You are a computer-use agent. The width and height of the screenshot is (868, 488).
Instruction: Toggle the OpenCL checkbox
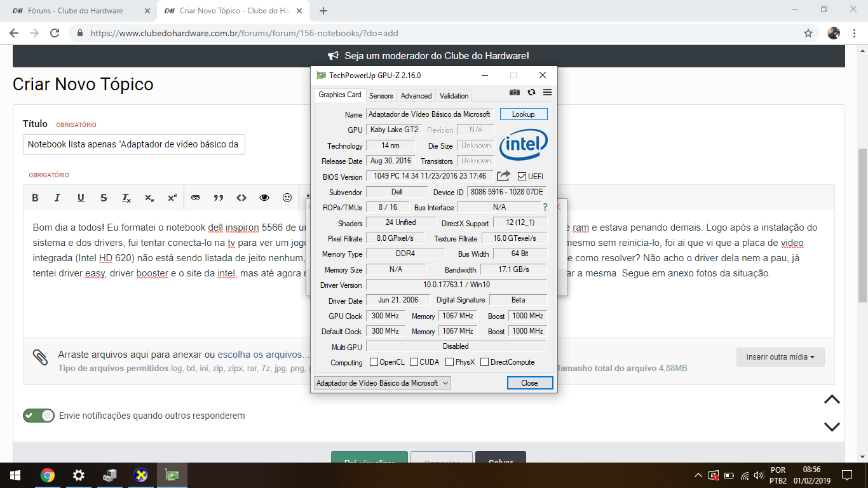374,362
